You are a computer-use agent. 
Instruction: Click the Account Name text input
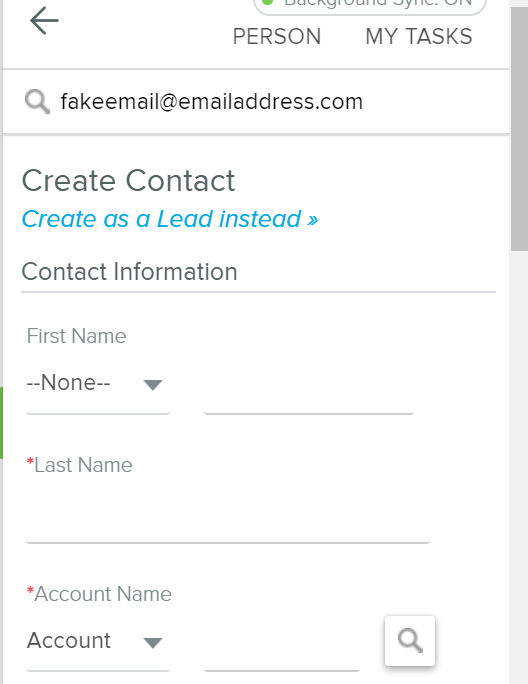pyautogui.click(x=282, y=648)
